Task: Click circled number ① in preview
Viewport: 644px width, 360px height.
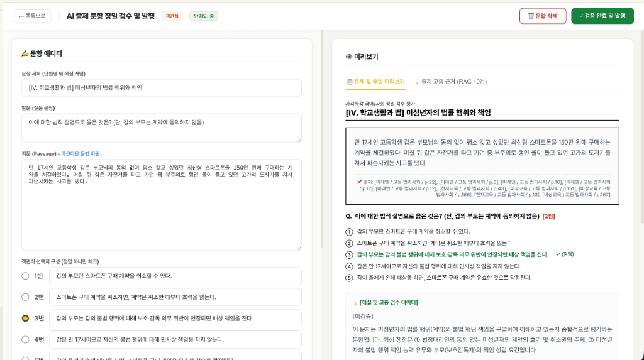Action: click(349, 231)
